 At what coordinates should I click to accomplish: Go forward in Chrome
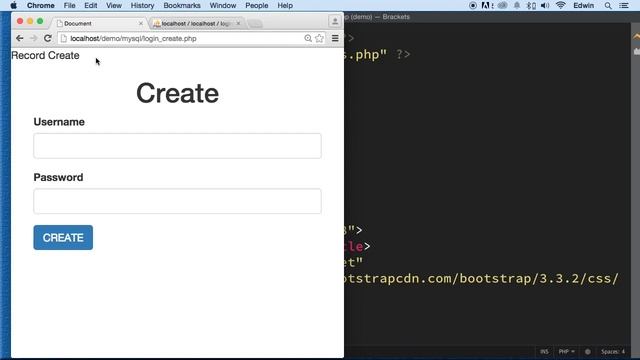33,38
